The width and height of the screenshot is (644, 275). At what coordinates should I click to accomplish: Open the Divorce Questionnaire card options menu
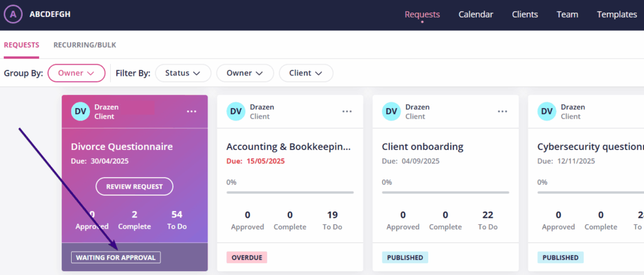click(192, 111)
